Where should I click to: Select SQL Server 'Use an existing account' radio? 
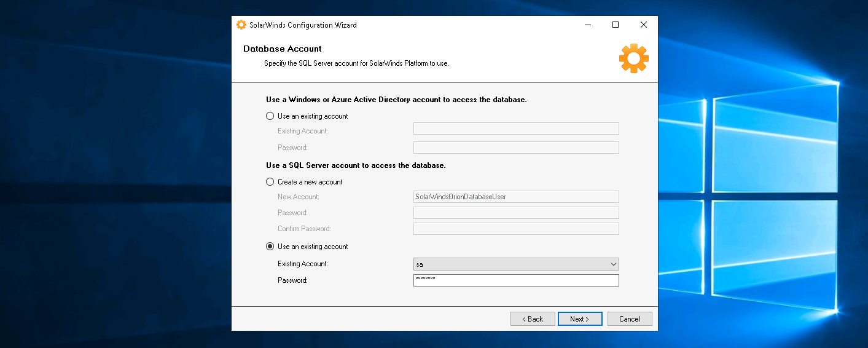(x=270, y=247)
